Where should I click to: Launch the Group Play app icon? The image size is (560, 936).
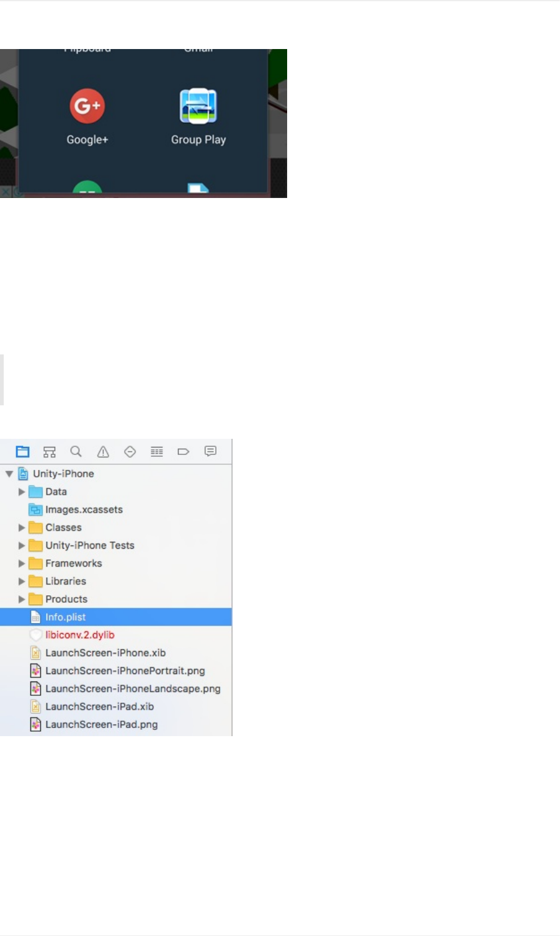(198, 106)
